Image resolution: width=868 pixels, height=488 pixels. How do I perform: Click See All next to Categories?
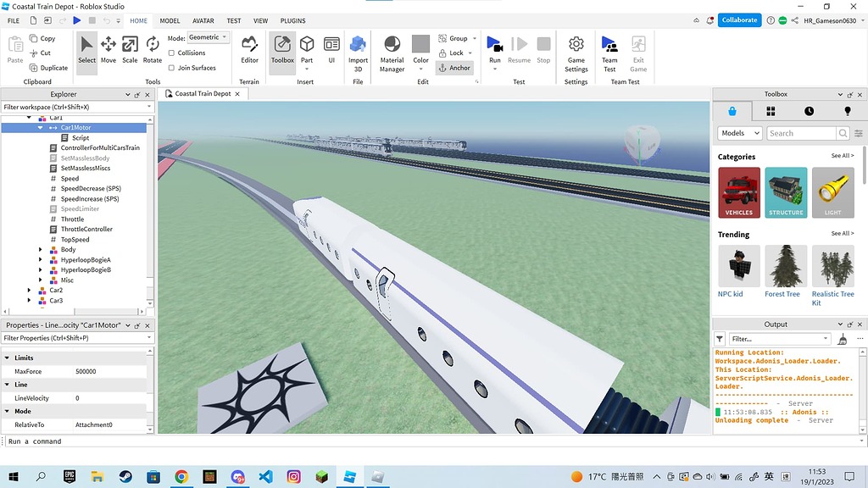(x=842, y=156)
